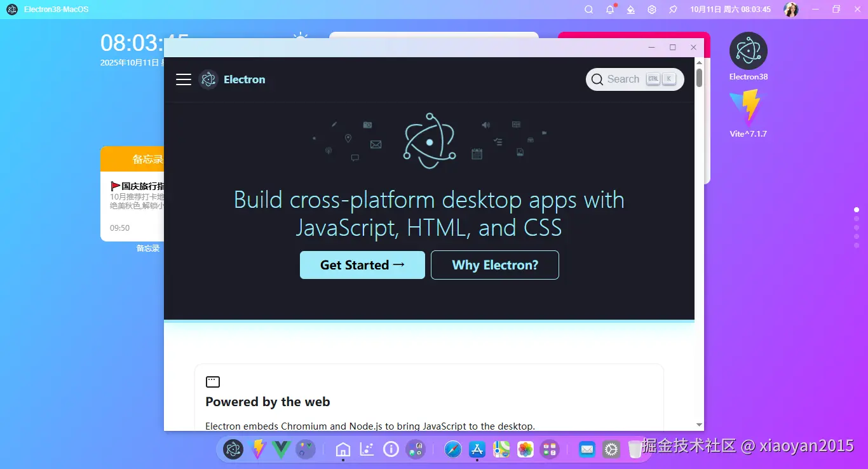The height and width of the screenshot is (469, 868).
Task: Click the Electron38-MacOS app logo in title bar
Action: pos(12,10)
